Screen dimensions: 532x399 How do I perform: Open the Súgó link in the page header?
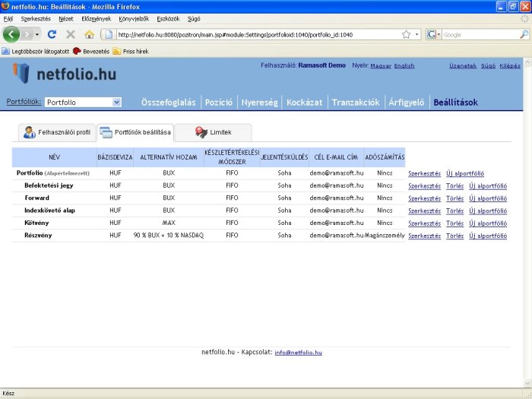point(488,66)
